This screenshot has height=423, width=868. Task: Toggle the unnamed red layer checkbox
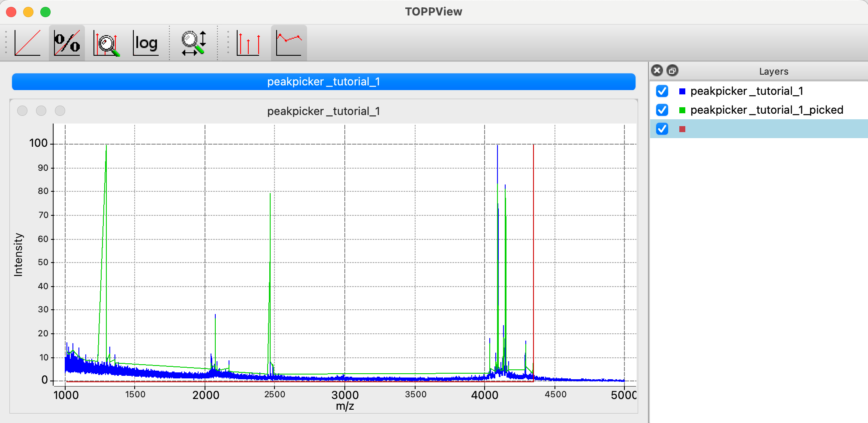[662, 129]
